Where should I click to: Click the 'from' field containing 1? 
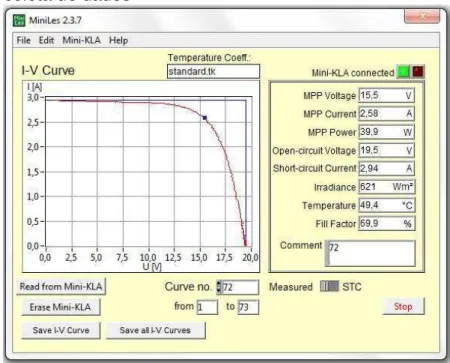(207, 307)
